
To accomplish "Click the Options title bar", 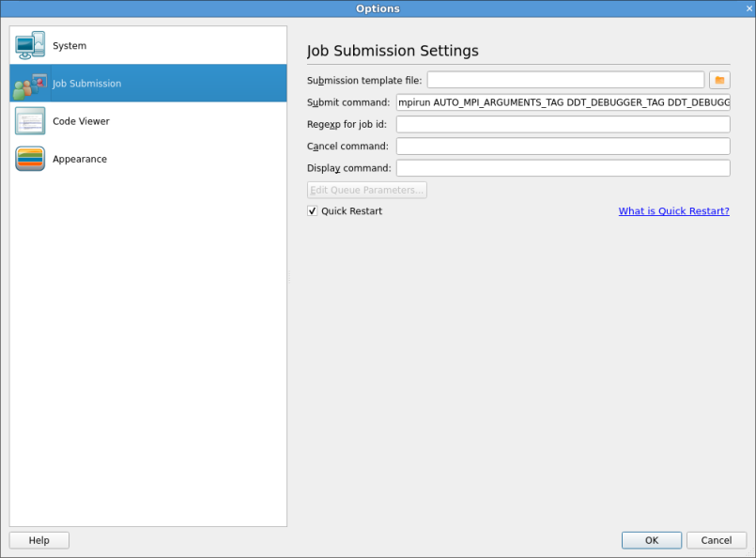I will [x=378, y=8].
